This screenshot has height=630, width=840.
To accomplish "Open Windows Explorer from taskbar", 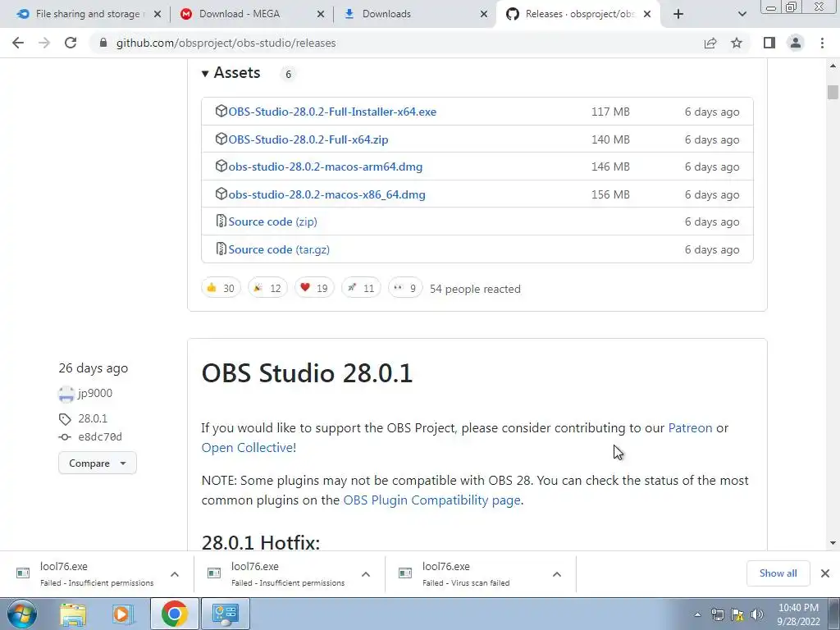I will click(73, 614).
